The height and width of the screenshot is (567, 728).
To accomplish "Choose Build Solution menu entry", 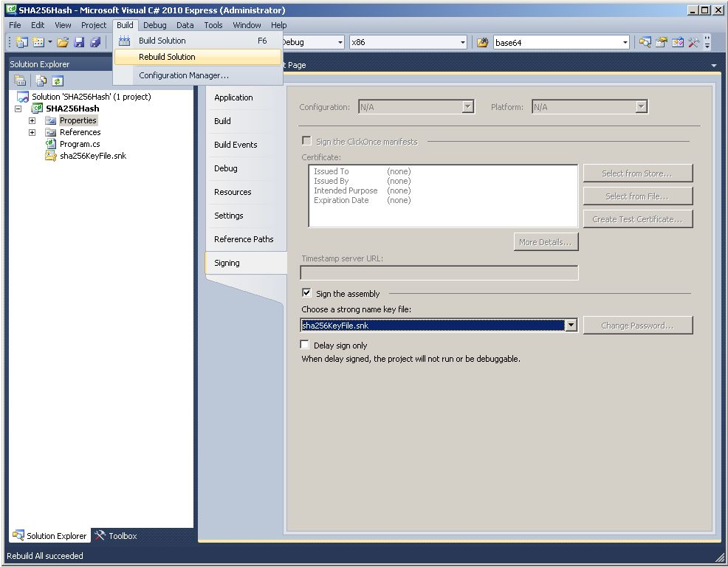I will (197, 41).
